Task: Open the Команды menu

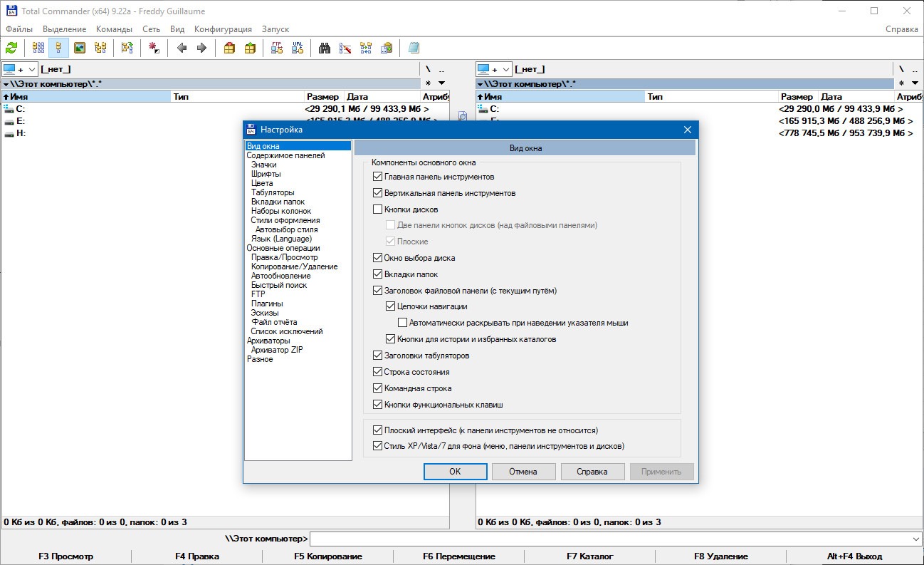Action: (114, 29)
